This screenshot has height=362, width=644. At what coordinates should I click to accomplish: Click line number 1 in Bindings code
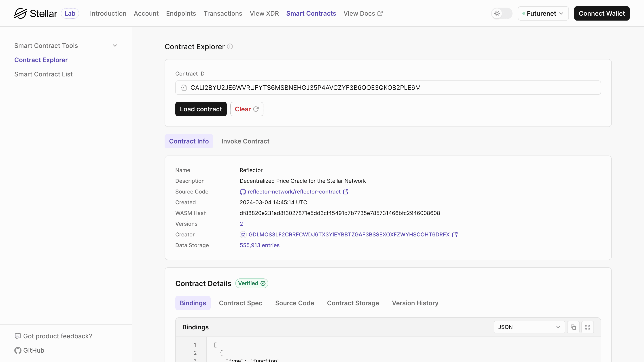(195, 345)
